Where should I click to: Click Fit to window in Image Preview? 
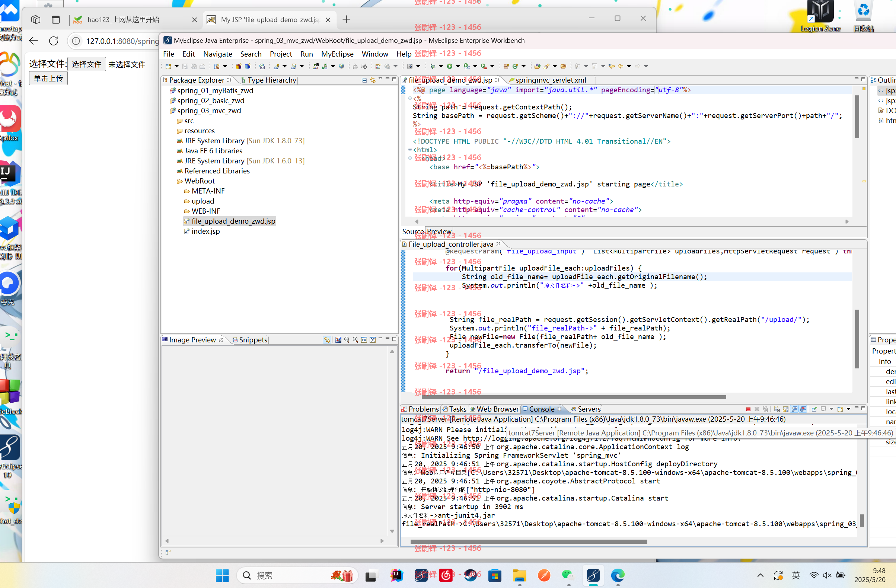click(x=373, y=340)
